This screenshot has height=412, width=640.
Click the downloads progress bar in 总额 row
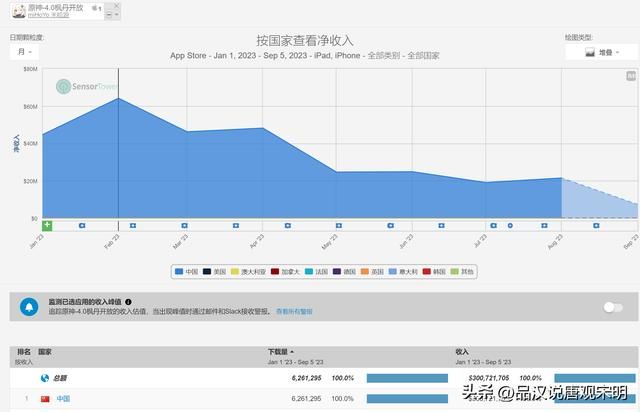pos(407,378)
